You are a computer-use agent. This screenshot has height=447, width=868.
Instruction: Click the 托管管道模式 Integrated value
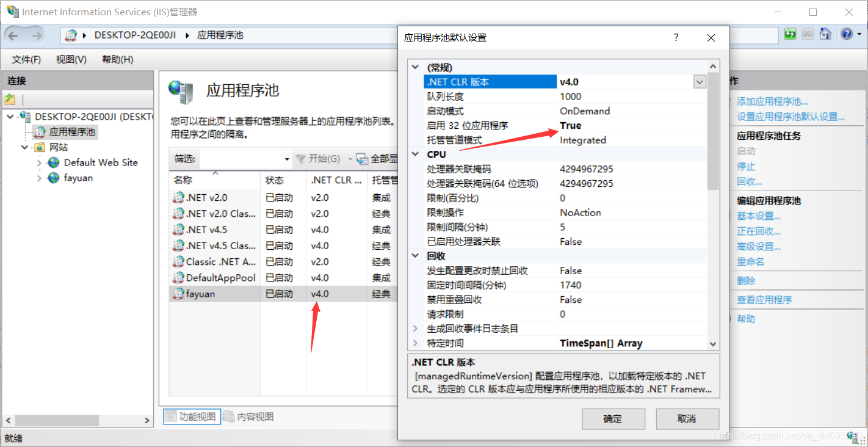[583, 140]
